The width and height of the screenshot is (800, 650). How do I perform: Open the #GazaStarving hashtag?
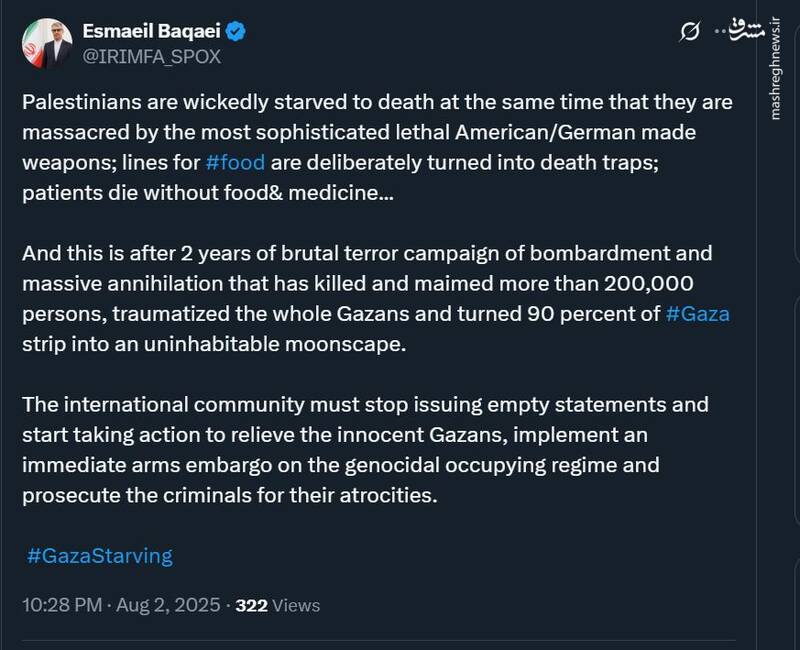click(x=100, y=555)
